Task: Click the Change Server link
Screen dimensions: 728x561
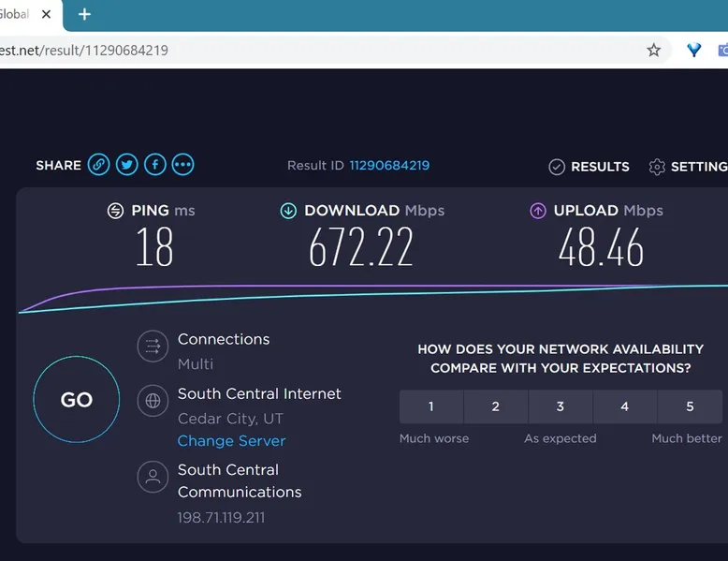Action: point(231,441)
